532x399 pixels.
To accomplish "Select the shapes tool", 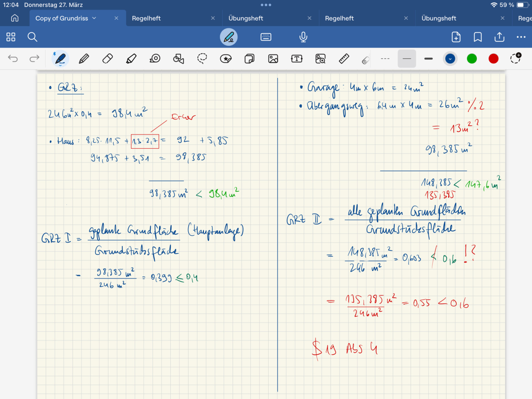I will 178,59.
